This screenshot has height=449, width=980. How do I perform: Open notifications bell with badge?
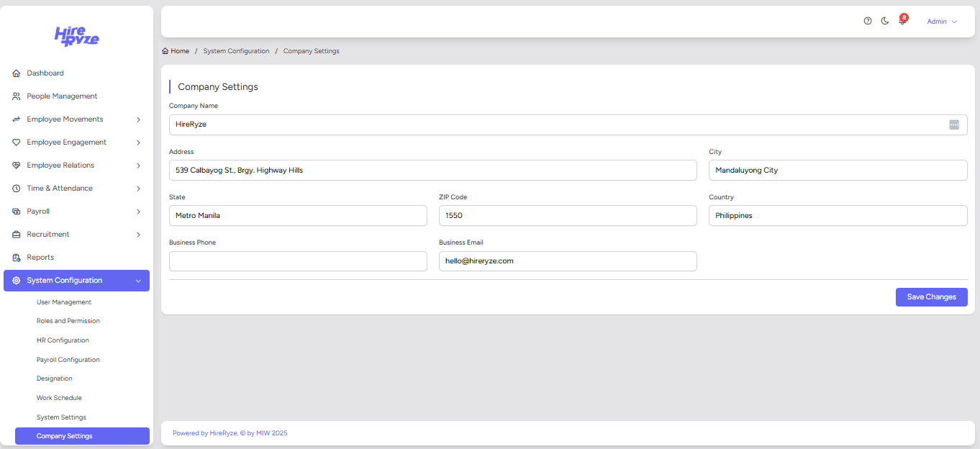[x=902, y=22]
